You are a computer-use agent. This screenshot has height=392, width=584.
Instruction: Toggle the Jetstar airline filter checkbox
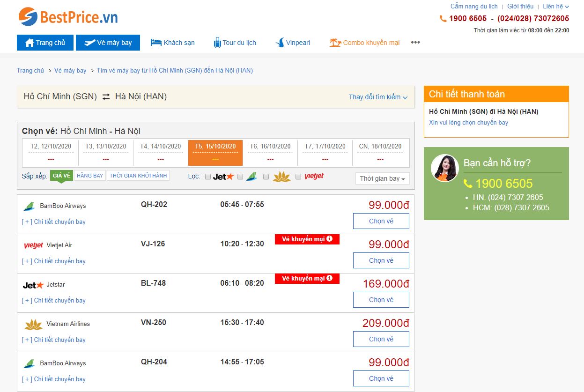click(208, 177)
